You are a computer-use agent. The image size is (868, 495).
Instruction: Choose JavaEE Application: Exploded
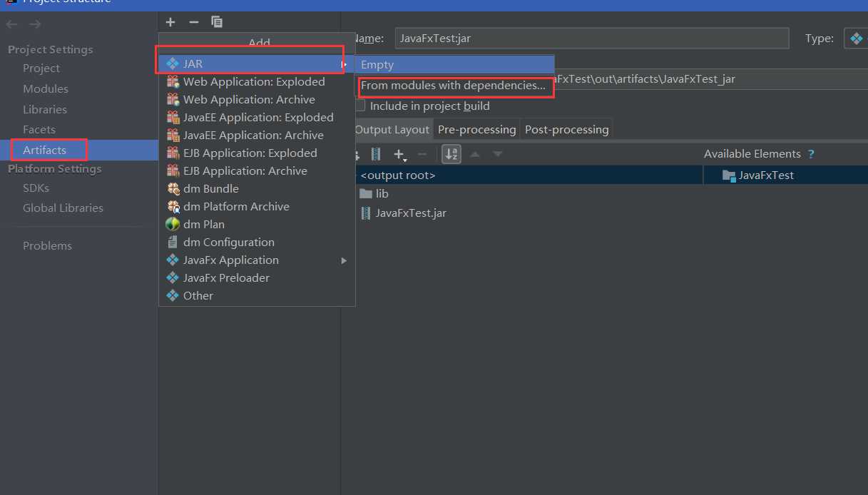point(257,117)
